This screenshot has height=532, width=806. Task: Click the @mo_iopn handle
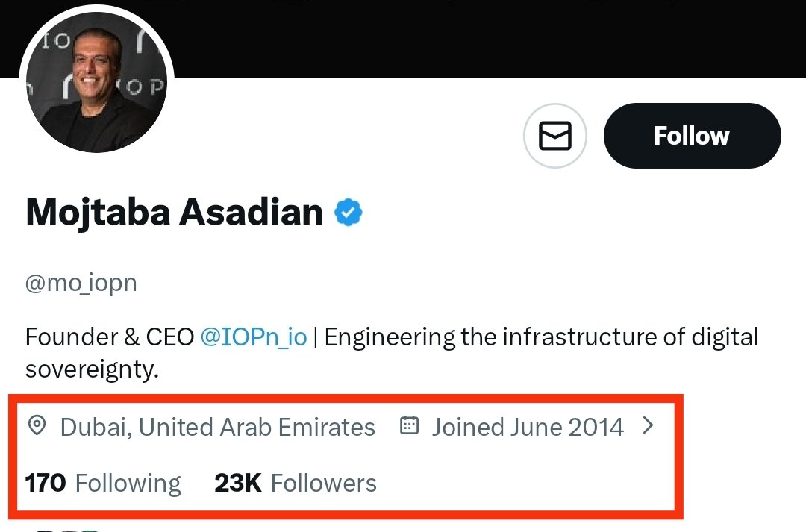81,284
